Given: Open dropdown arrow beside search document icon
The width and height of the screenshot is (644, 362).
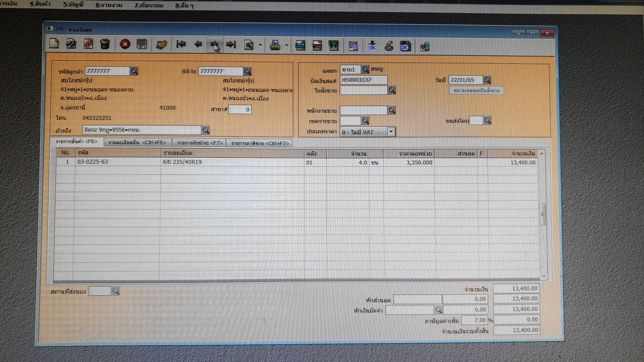Looking at the screenshot, I should 260,45.
